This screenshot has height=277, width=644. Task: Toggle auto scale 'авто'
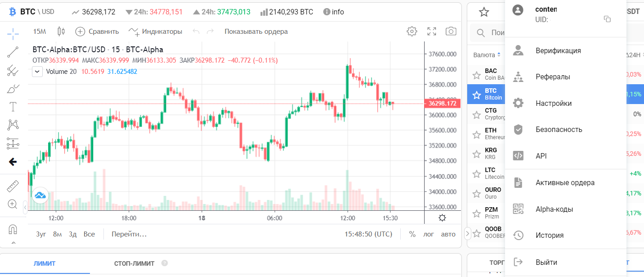click(x=448, y=234)
